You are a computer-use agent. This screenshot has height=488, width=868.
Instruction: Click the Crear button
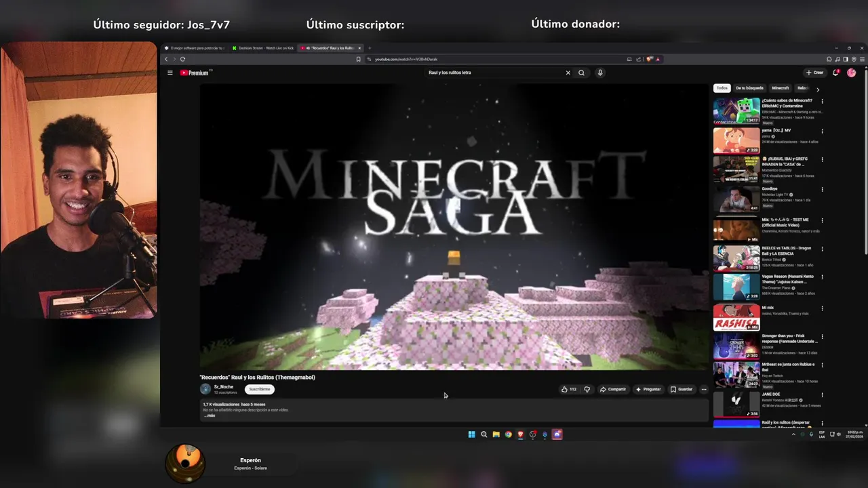(814, 73)
